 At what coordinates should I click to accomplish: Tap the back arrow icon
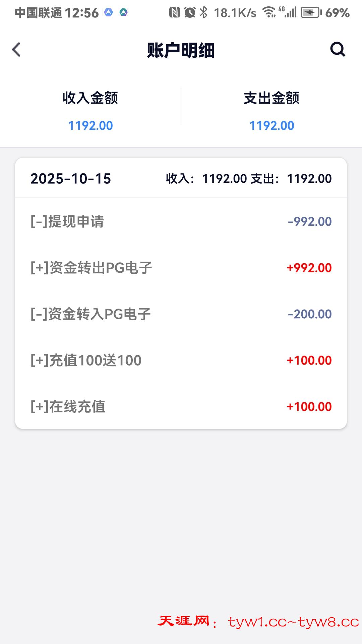[16, 50]
